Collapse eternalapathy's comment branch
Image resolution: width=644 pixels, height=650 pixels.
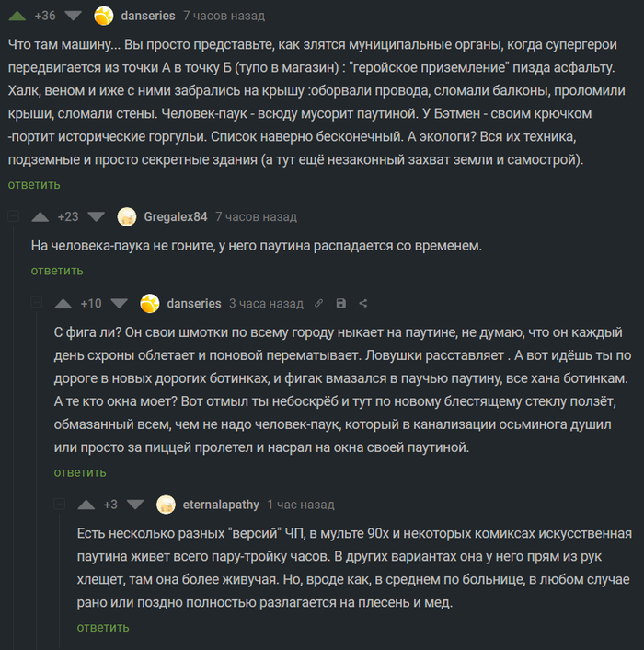[59, 505]
